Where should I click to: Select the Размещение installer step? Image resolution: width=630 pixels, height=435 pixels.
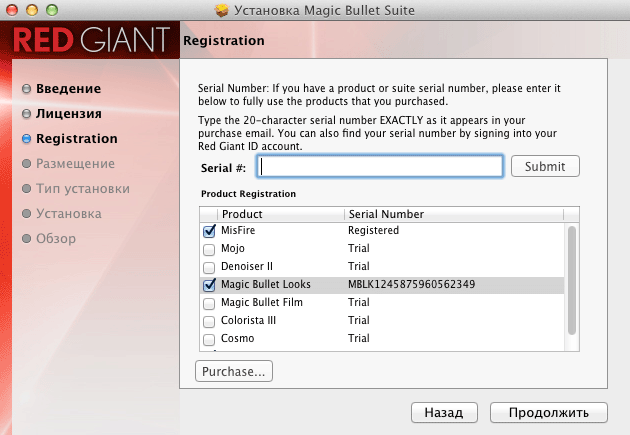68,163
